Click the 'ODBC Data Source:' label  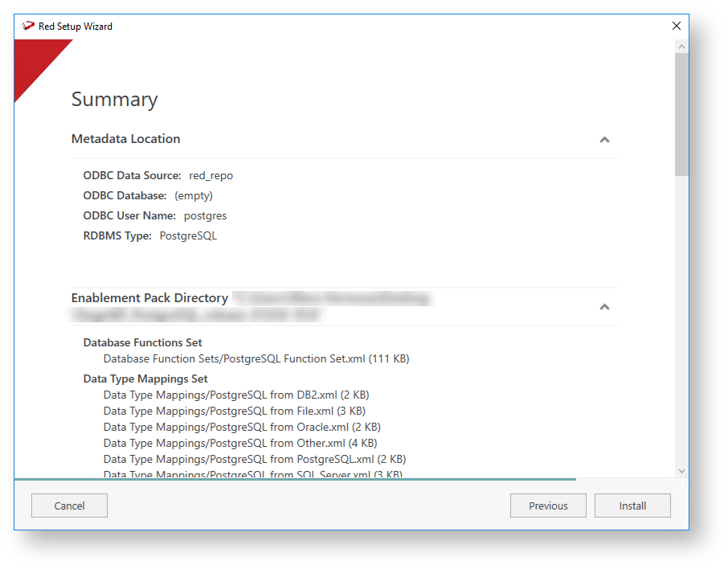click(133, 175)
